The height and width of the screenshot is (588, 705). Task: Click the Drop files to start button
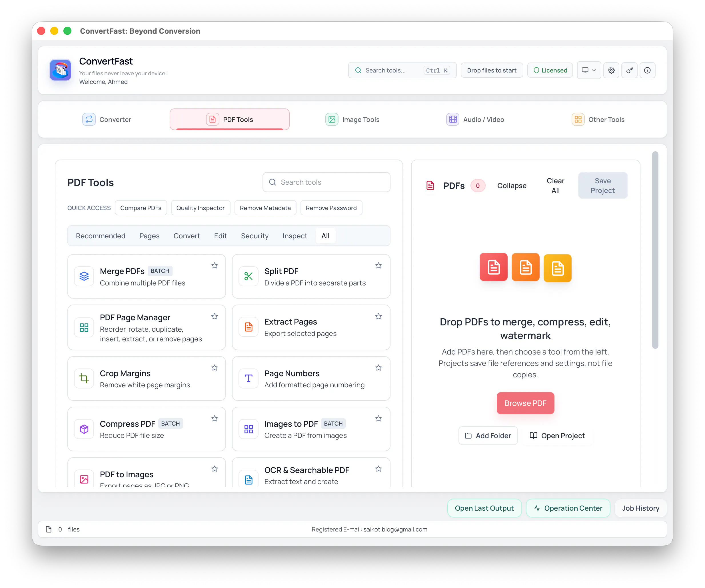tap(492, 71)
